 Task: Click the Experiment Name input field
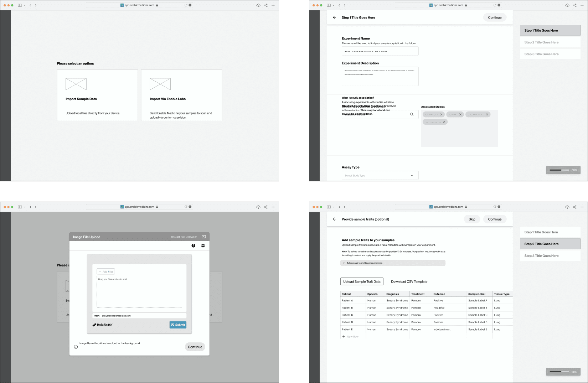[380, 51]
